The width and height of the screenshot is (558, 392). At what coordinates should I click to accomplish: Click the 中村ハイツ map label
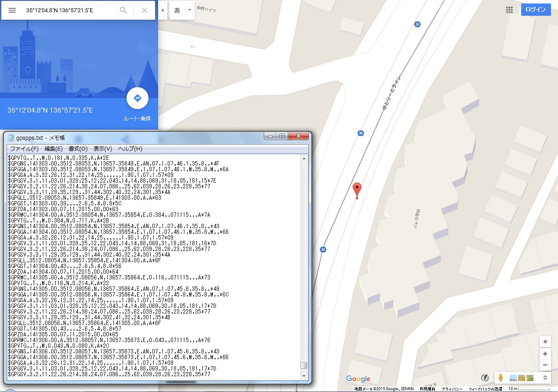[207, 9]
